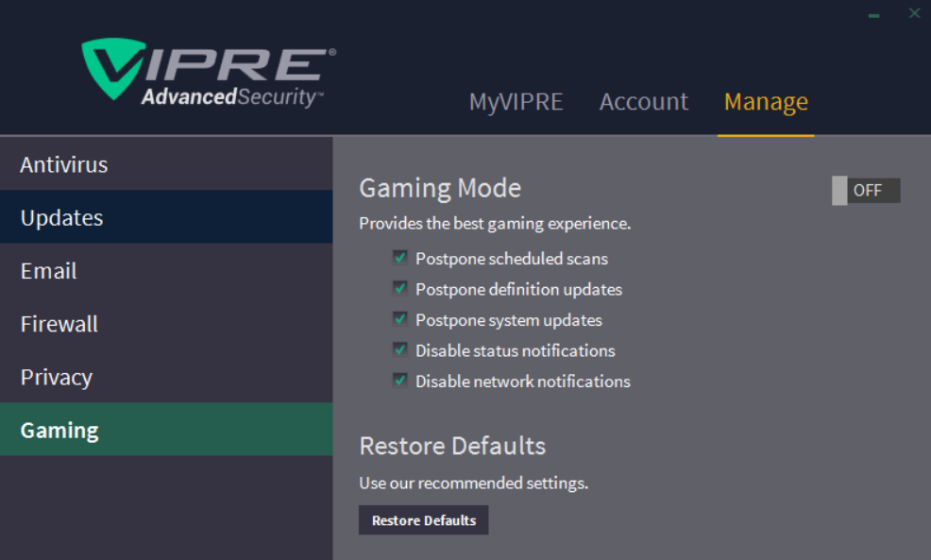Click the Restore Defaults button
The width and height of the screenshot is (931, 560).
click(423, 520)
